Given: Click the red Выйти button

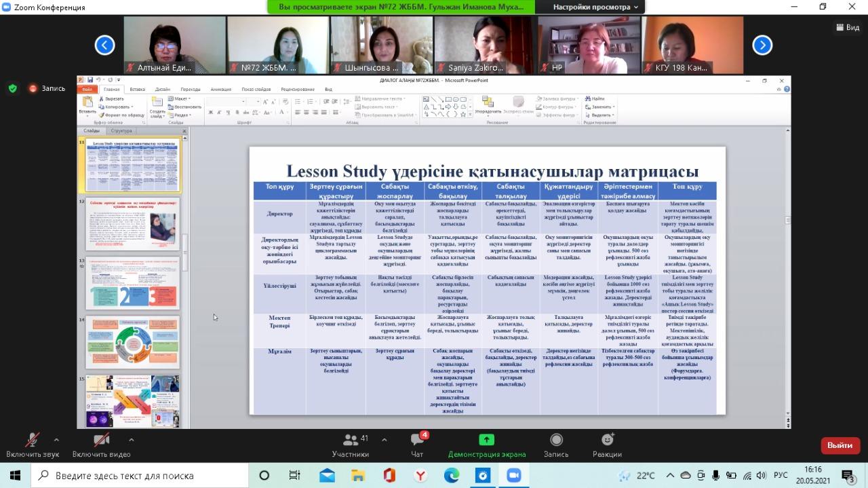Looking at the screenshot, I should point(840,445).
